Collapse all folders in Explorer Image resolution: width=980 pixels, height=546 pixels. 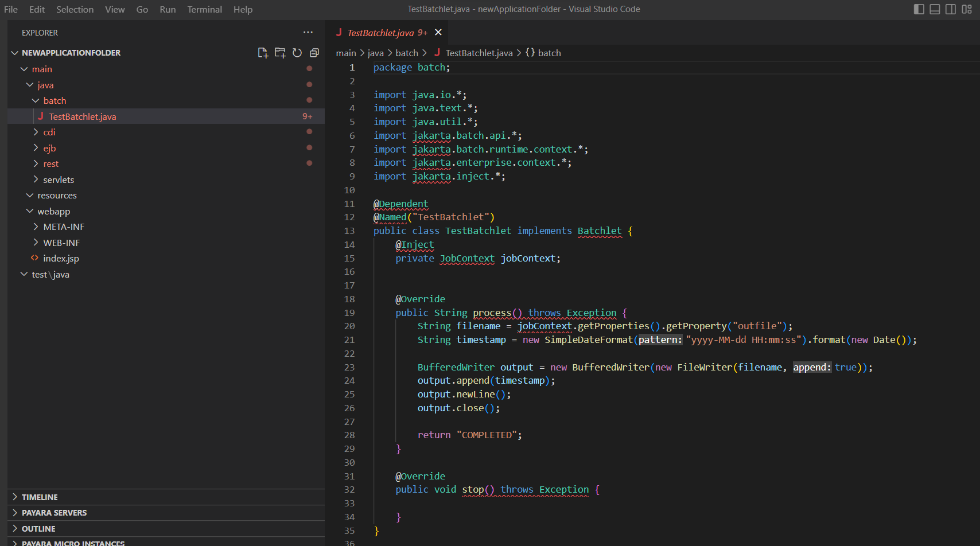314,53
